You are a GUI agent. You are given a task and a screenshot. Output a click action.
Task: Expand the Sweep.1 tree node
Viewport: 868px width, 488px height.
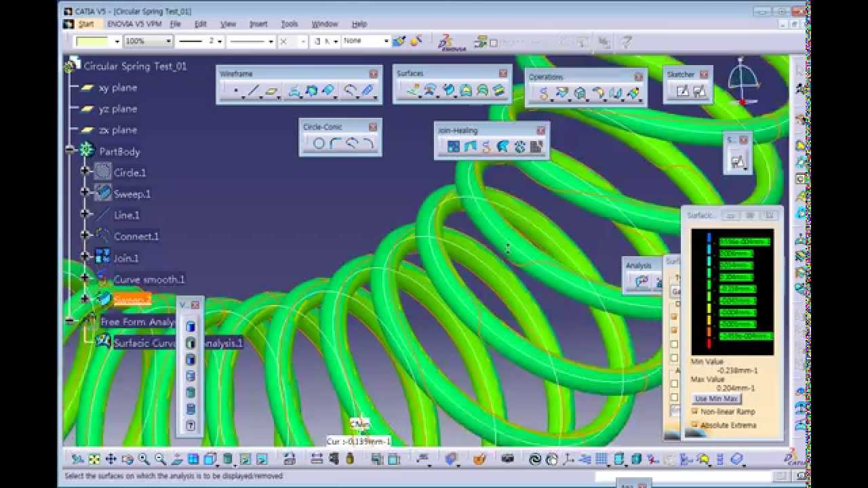click(x=85, y=192)
